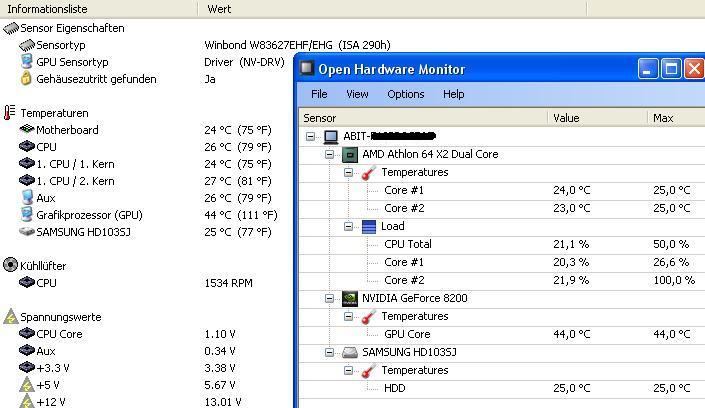705x408 pixels.
Task: Click the CPU Core voltage chip icon
Action: pos(27,334)
